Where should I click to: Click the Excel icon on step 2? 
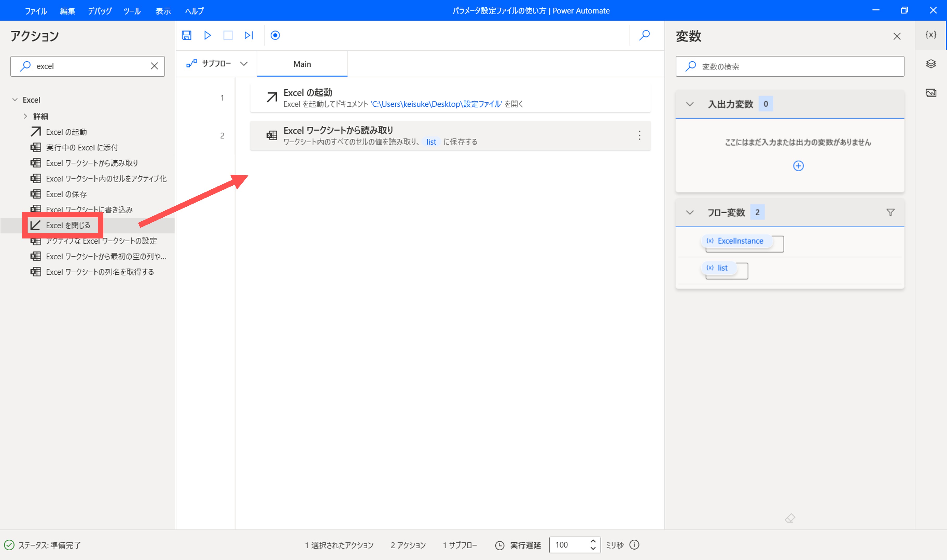pyautogui.click(x=272, y=135)
